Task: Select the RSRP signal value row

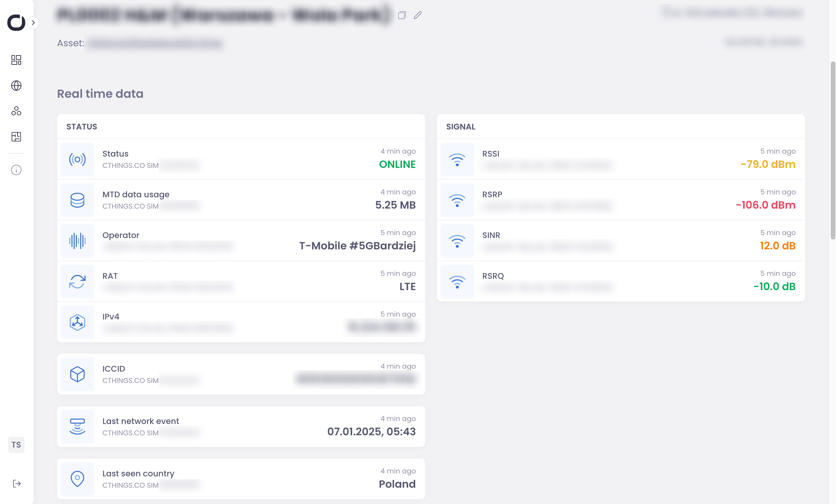Action: [621, 200]
